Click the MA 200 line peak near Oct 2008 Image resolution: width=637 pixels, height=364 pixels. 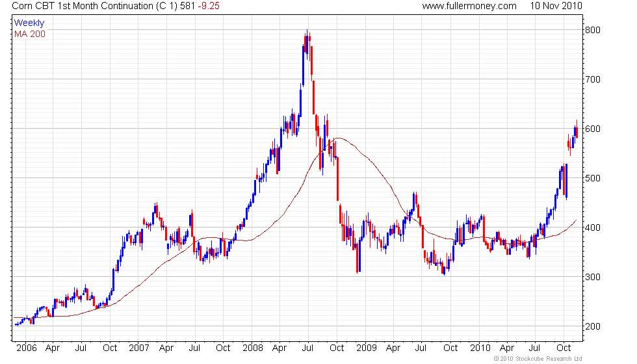[338, 138]
